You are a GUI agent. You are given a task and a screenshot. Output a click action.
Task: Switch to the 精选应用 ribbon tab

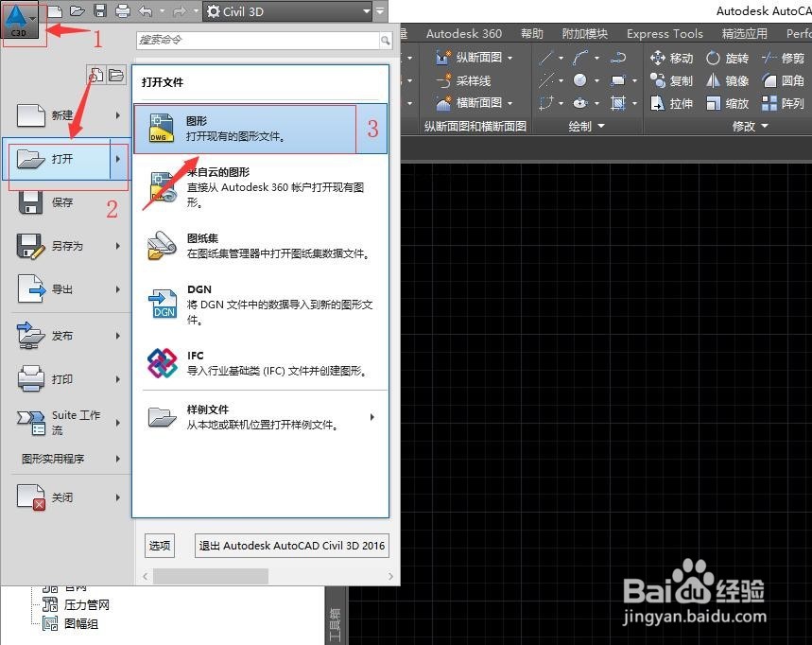745,34
